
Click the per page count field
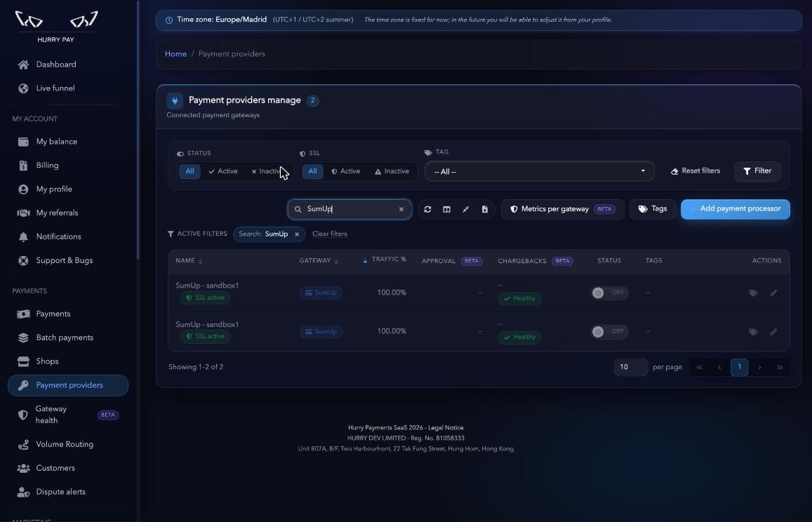click(631, 367)
